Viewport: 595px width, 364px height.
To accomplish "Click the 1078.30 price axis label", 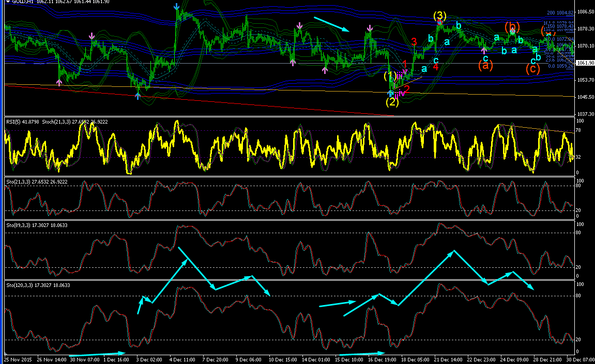I will (x=586, y=29).
